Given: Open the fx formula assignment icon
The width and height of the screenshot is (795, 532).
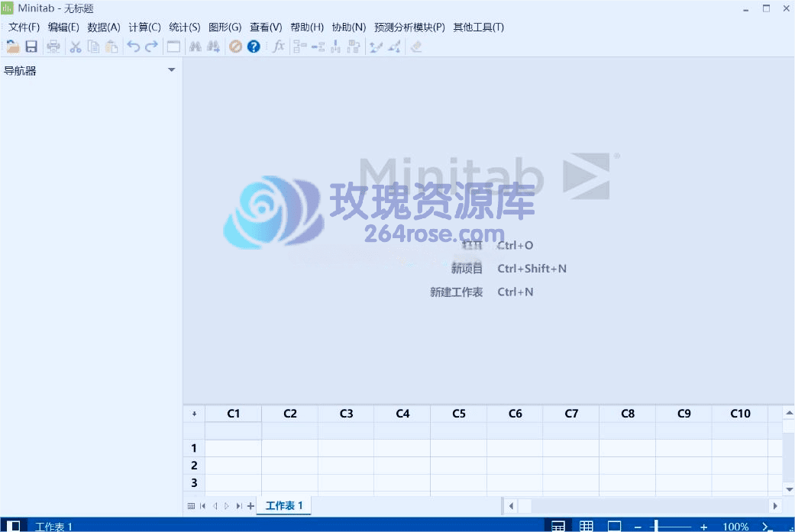Looking at the screenshot, I should 278,47.
